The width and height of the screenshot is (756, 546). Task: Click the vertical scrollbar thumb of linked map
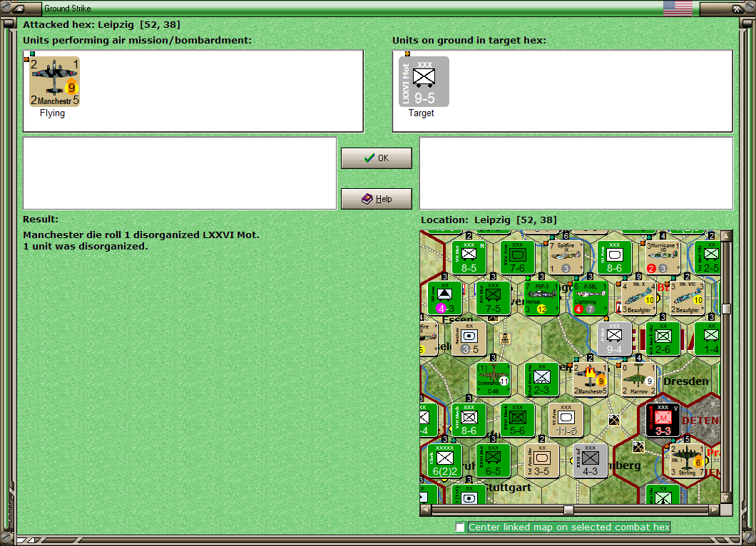[726, 309]
